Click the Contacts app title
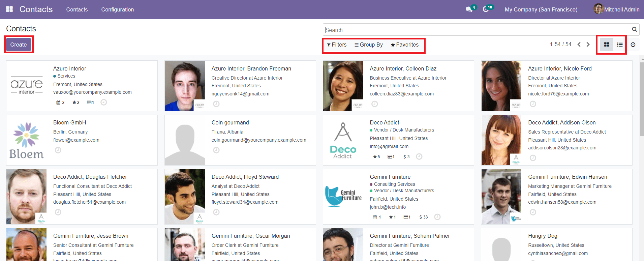The image size is (644, 261). [x=36, y=9]
